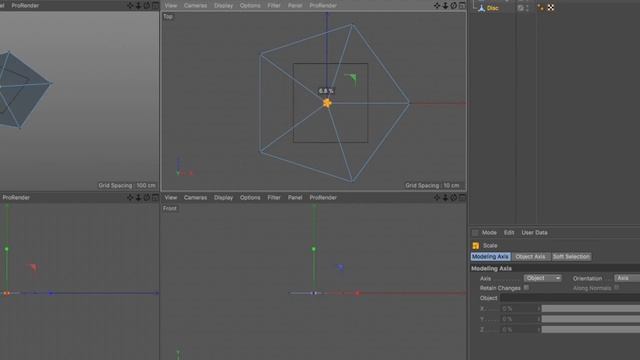Open the Orientation dropdown set to Axis
The height and width of the screenshot is (360, 640).
point(627,278)
